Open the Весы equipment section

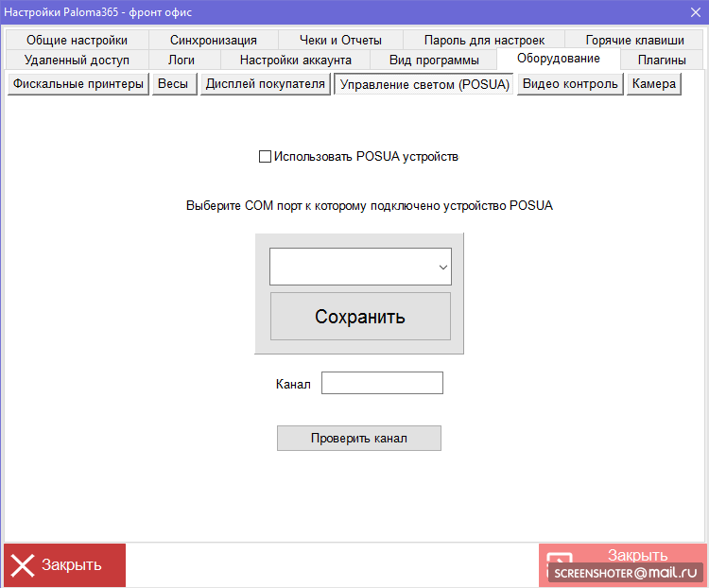(172, 84)
